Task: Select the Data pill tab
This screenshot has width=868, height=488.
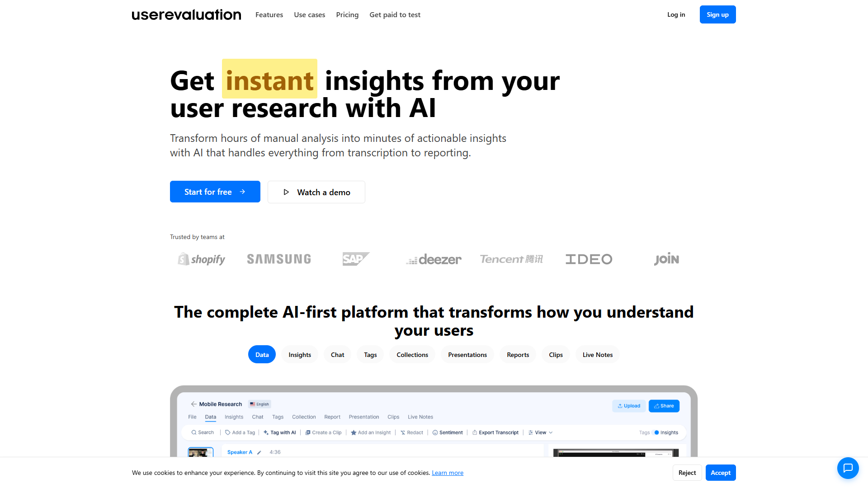Action: 262,355
